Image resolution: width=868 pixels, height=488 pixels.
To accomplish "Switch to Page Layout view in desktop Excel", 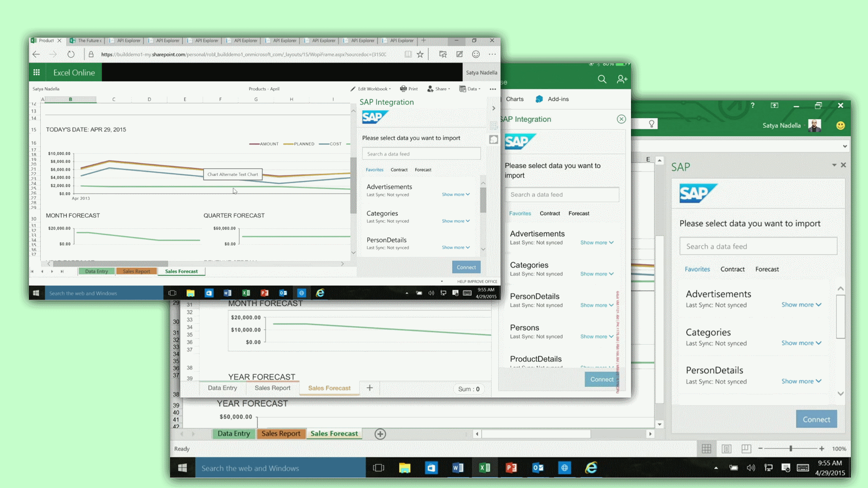I will pos(726,449).
